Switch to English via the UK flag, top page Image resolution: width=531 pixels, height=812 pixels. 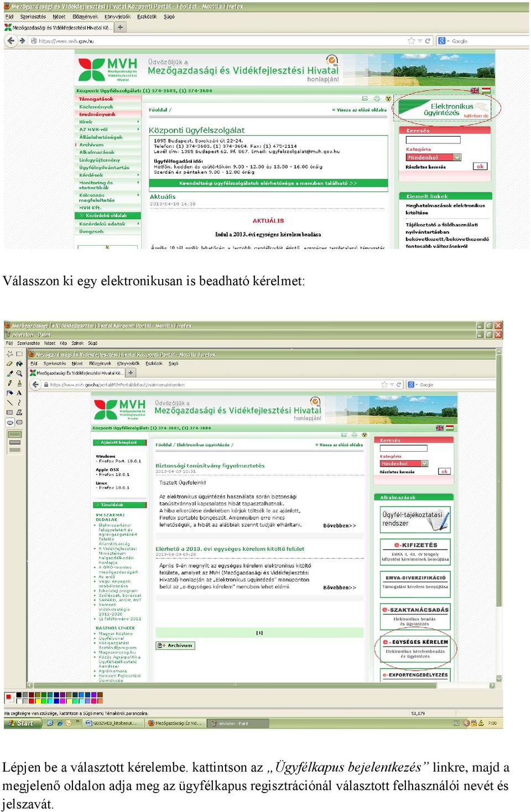pyautogui.click(x=475, y=90)
